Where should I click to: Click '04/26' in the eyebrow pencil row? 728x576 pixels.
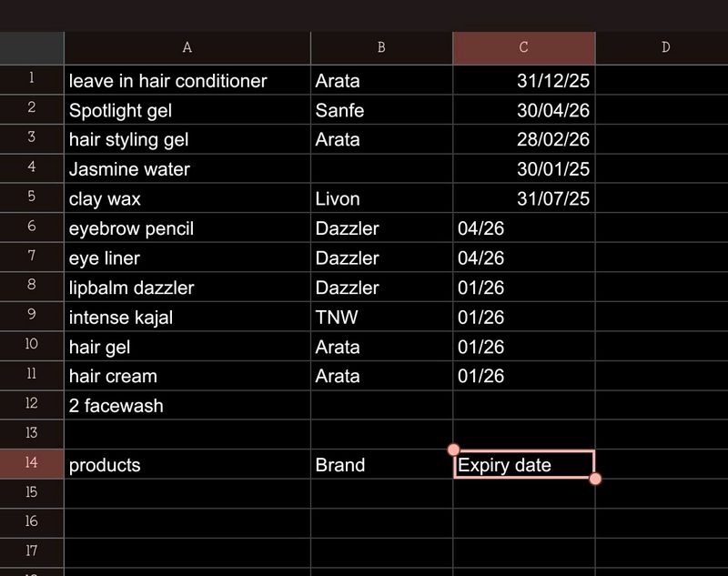tap(524, 228)
